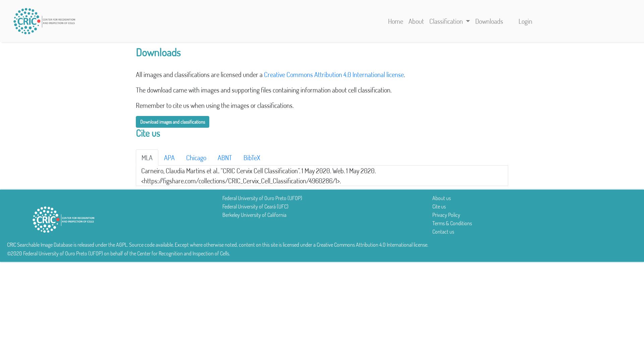
Task: Click the footer copyright line '©2020 Federal University'
Action: pyautogui.click(x=118, y=253)
